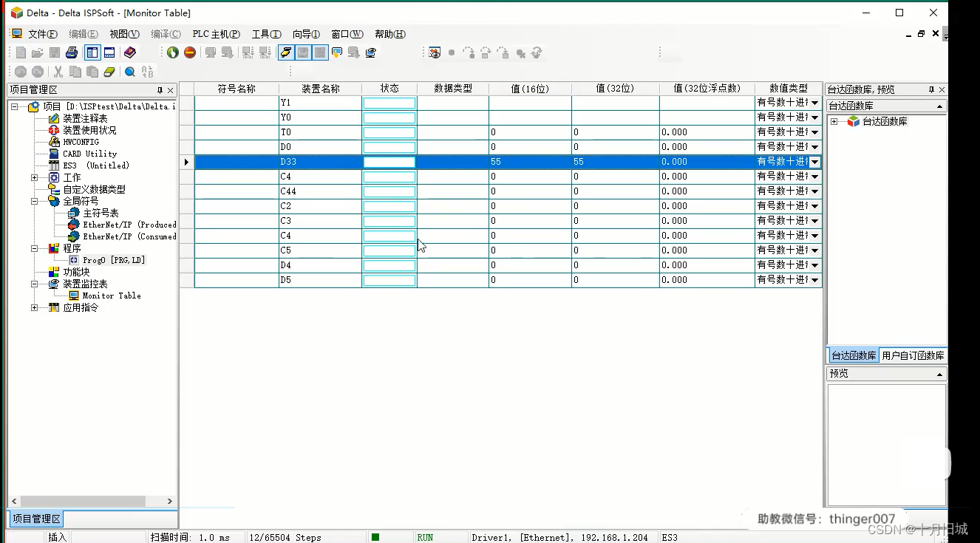Pin the 项目管理区 panel
980x543 pixels.
click(x=160, y=90)
